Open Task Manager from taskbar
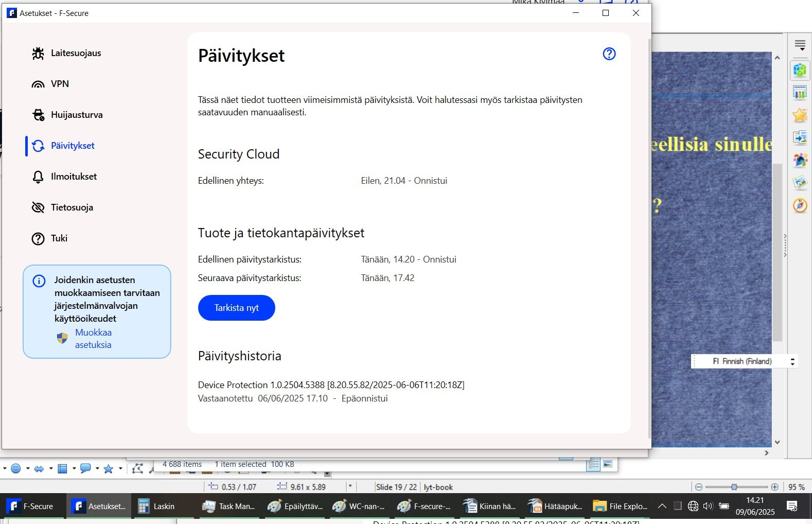The height and width of the screenshot is (524, 812). pyautogui.click(x=228, y=506)
